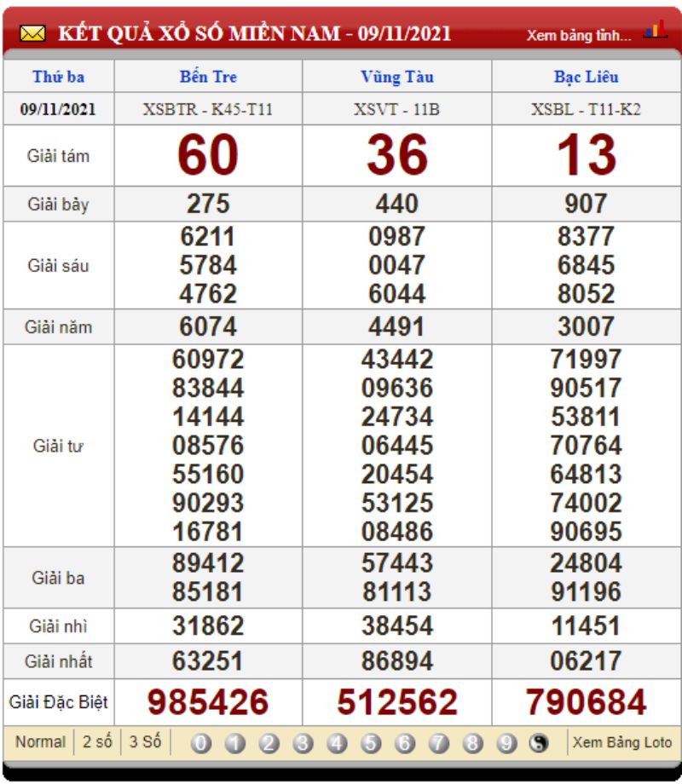Switch to 2 số view tab
Viewport: 682px width, 784px height.
97,742
